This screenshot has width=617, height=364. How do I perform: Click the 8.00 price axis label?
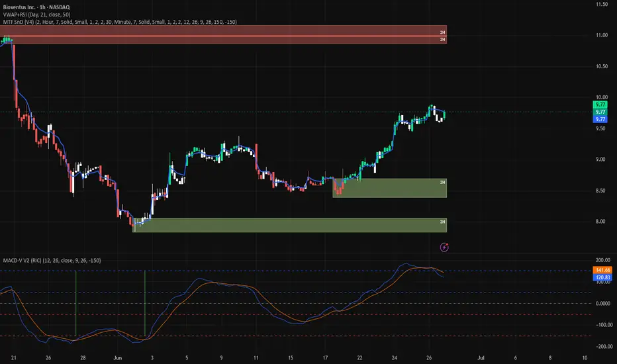click(x=600, y=222)
